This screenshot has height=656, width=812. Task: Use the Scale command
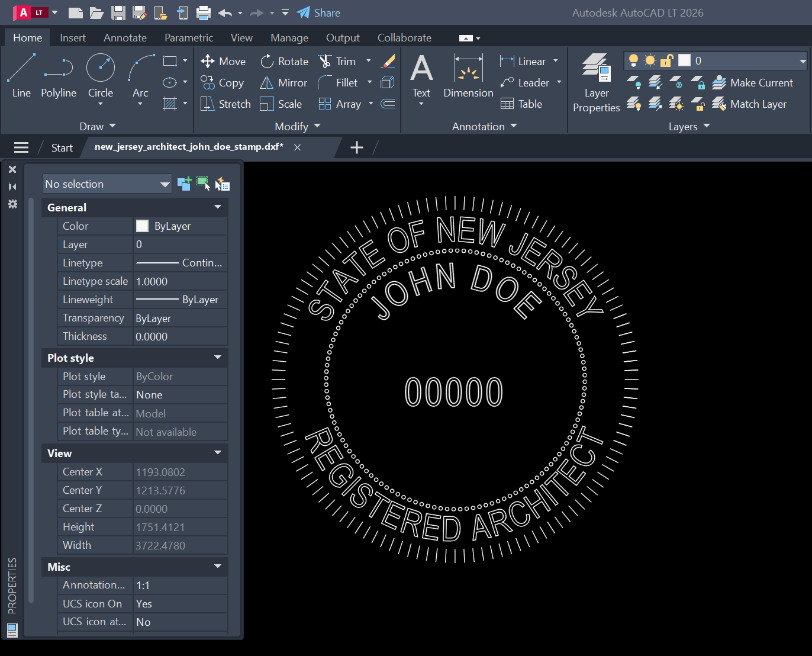281,104
